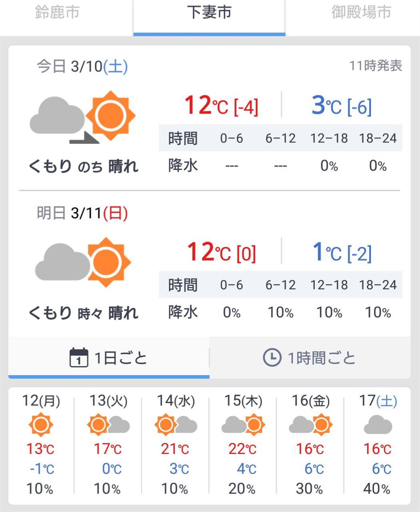Tap tomorrow's cloudy-with-sun weather icon
The height and width of the screenshot is (512, 420).
pyautogui.click(x=83, y=262)
